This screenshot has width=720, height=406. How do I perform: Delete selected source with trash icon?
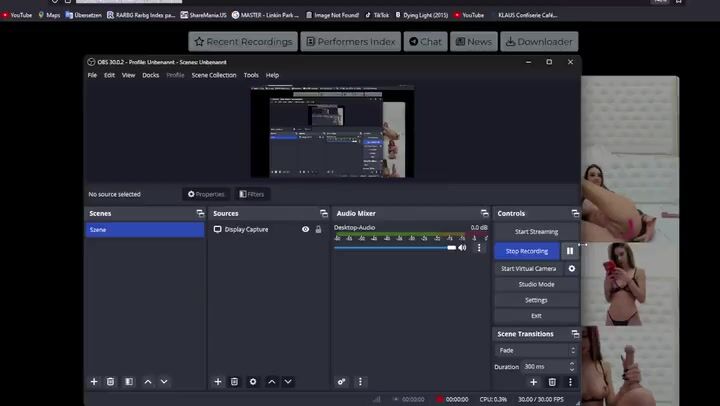(x=234, y=382)
